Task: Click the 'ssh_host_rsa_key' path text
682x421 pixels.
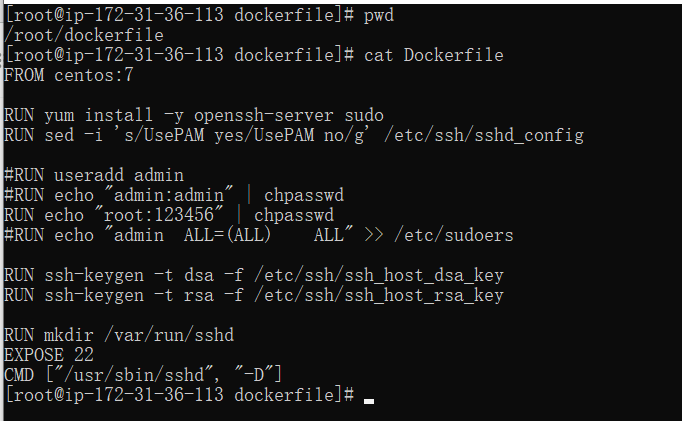Action: pyautogui.click(x=424, y=295)
